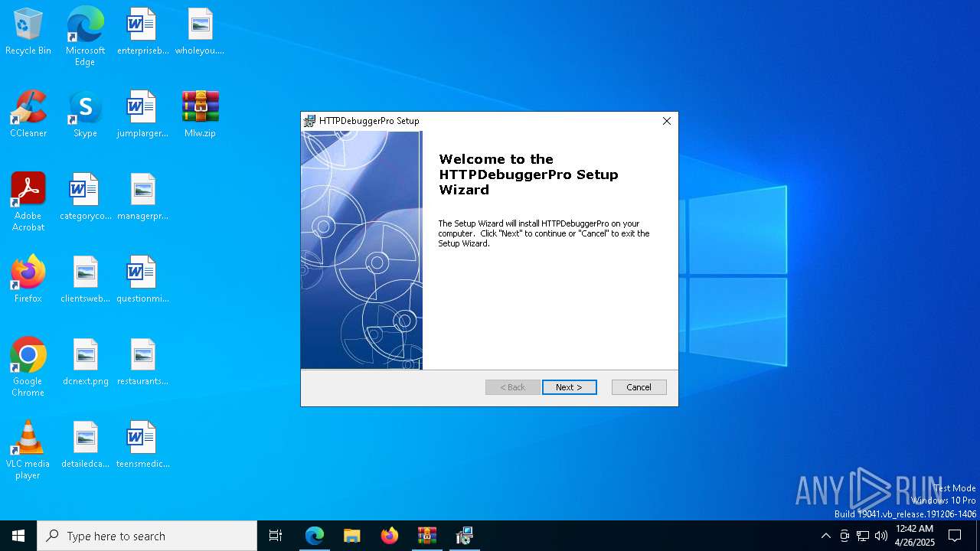Select the Mlw.zip archive icon

pyautogui.click(x=200, y=115)
